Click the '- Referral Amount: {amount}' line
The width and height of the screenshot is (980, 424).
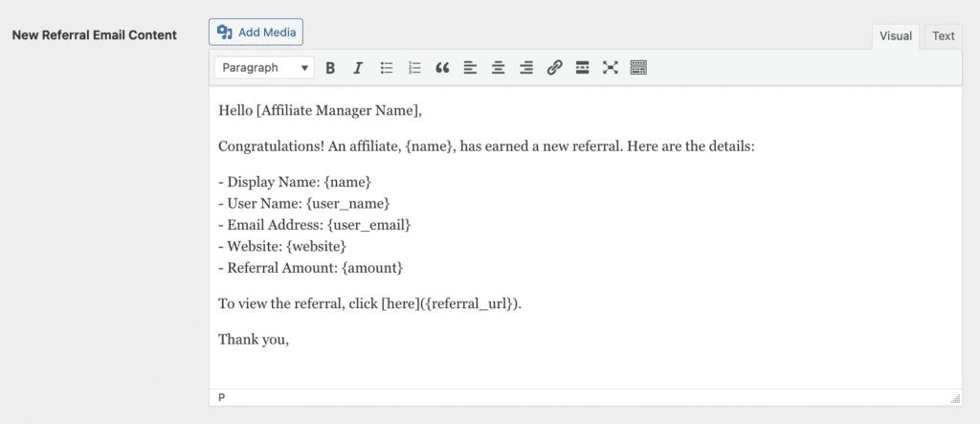click(x=311, y=268)
